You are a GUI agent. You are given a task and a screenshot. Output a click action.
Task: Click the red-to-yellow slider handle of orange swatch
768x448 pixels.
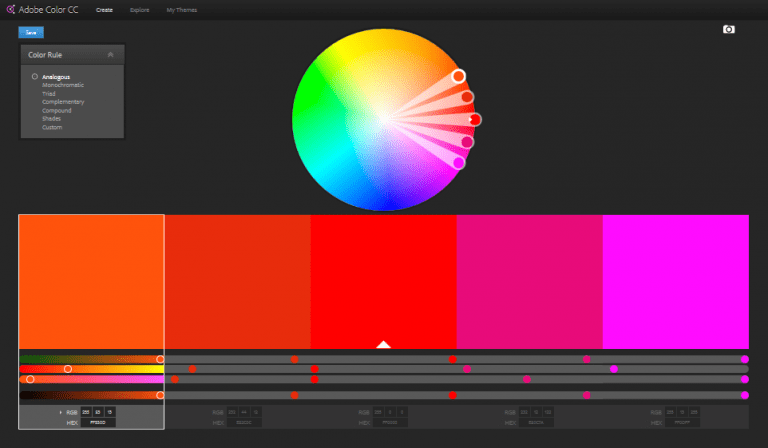click(68, 369)
